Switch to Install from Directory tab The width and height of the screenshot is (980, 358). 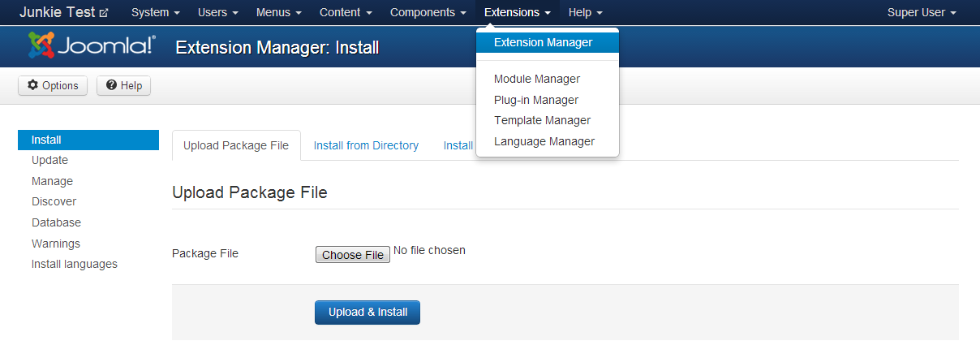tap(366, 145)
